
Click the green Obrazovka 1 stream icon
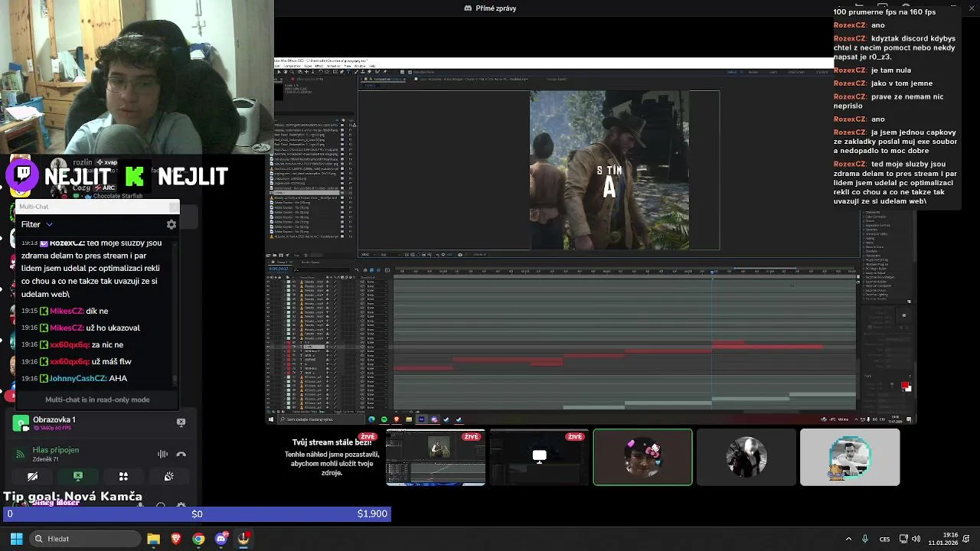tap(21, 422)
